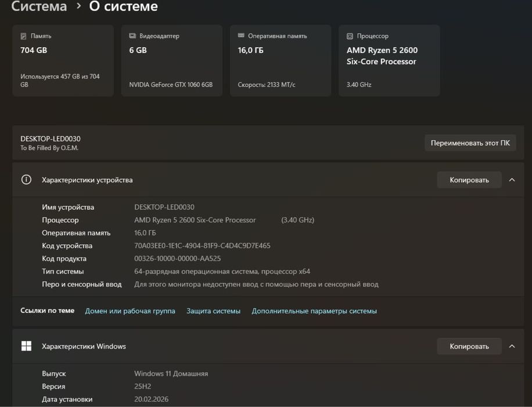Image resolution: width=532 pixels, height=407 pixels.
Task: Click the info icon beside Характеристики устройства
Action: 26,180
